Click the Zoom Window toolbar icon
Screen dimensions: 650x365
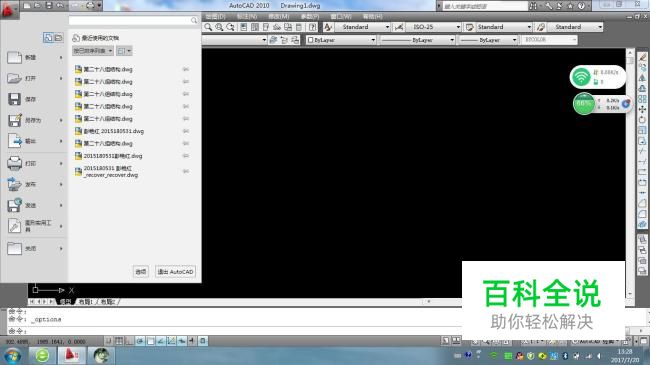coord(219,27)
